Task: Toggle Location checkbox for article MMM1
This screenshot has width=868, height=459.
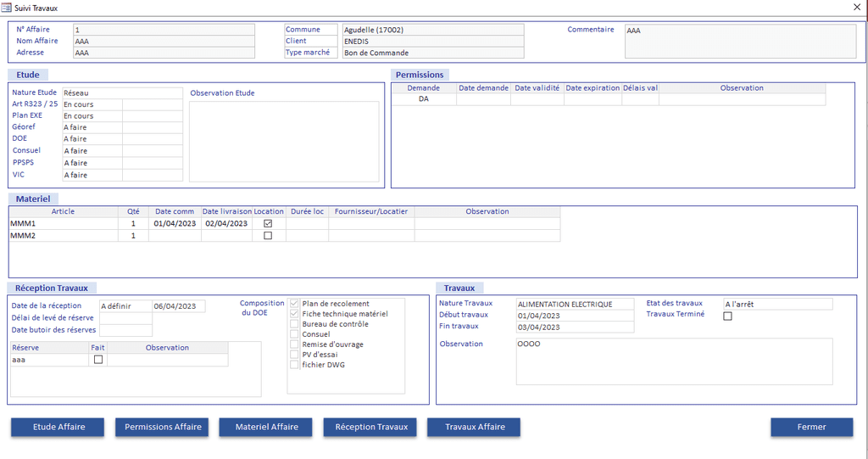Action: (x=269, y=223)
